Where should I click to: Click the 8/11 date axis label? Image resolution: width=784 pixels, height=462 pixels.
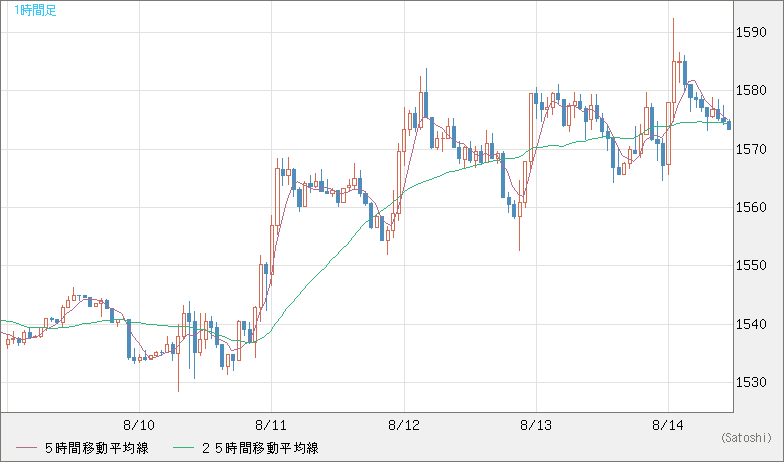(x=271, y=426)
